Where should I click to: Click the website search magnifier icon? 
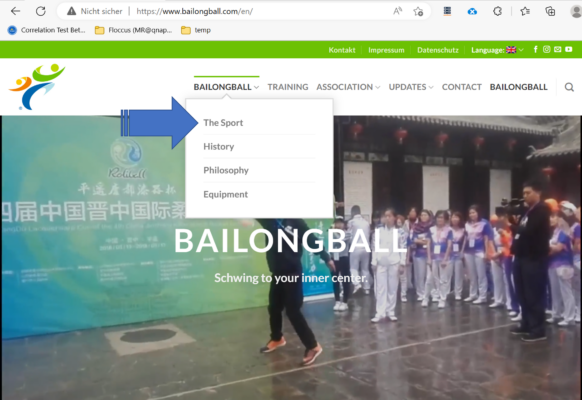pos(569,87)
